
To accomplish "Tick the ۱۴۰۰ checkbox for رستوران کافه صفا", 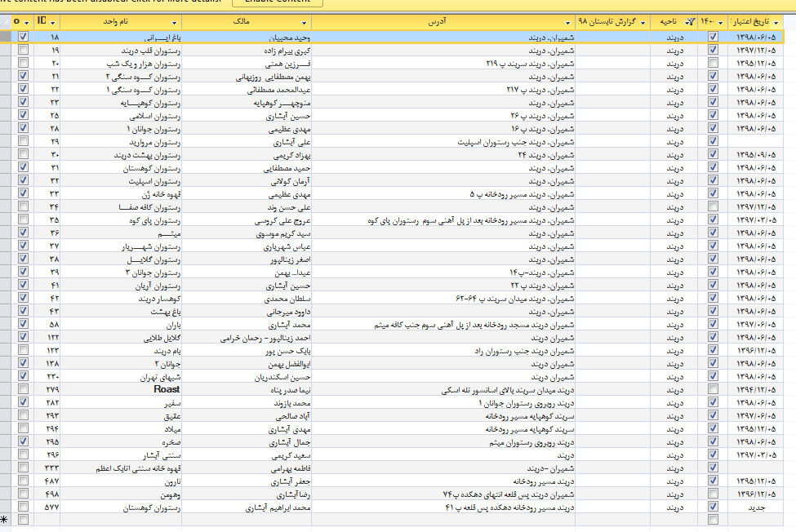I will pyautogui.click(x=714, y=206).
